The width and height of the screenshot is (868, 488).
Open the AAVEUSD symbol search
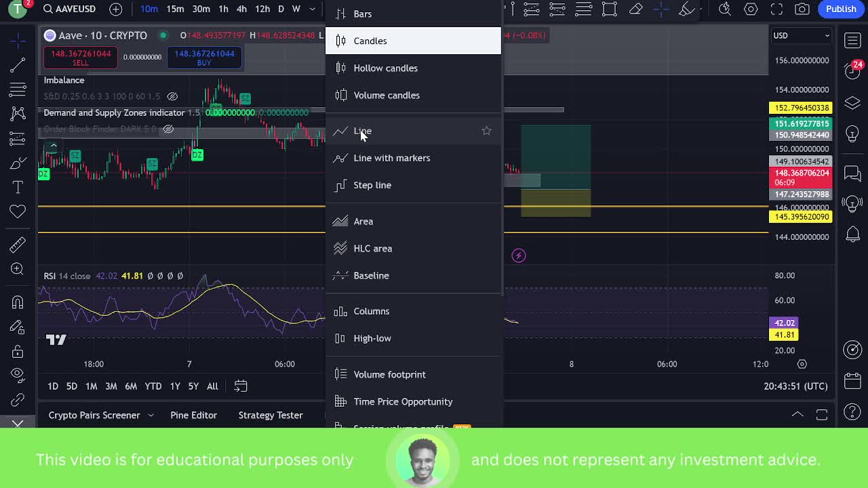(x=68, y=9)
